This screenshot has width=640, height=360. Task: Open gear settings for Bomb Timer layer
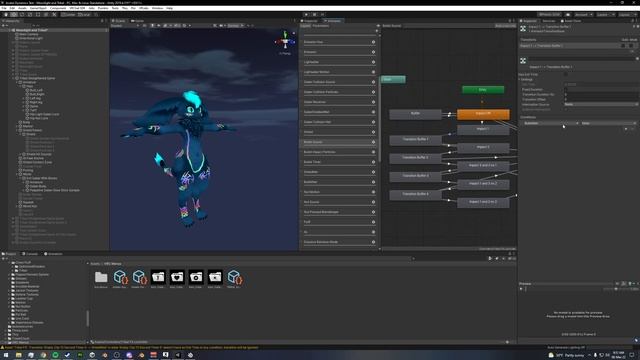[373, 162]
